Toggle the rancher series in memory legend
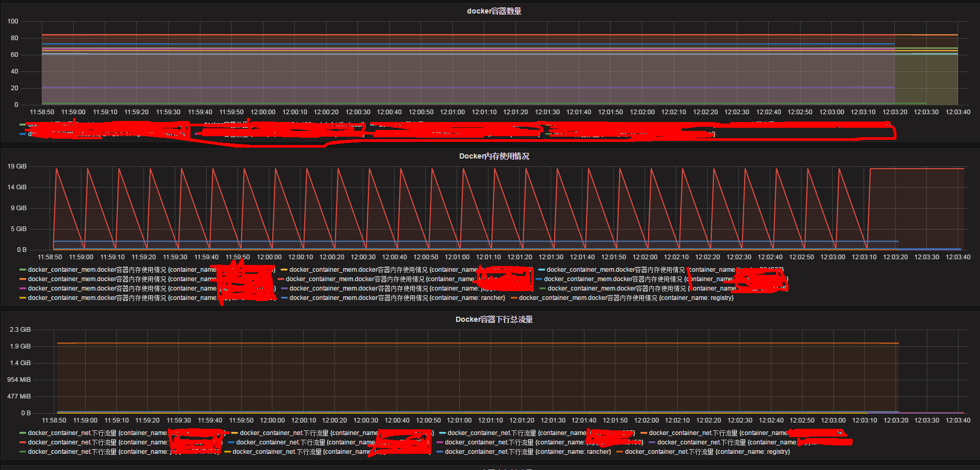Screen dimensions: 980x470 pos(397,298)
